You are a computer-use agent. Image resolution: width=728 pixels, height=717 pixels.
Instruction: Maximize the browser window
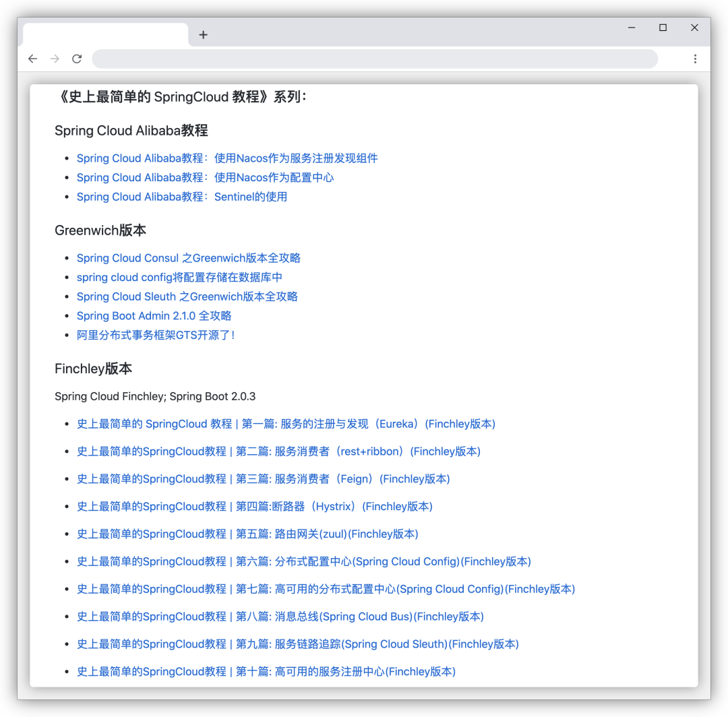[663, 28]
